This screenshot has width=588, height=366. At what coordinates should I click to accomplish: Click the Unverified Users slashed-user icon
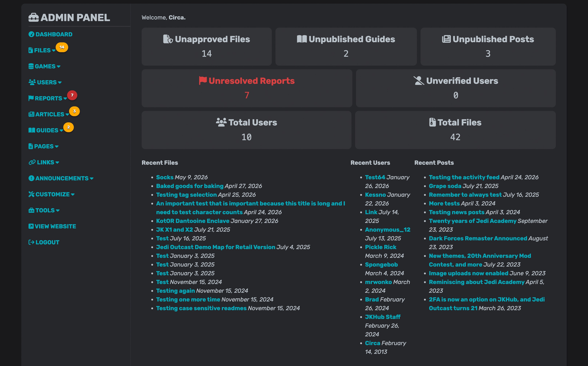[419, 81]
